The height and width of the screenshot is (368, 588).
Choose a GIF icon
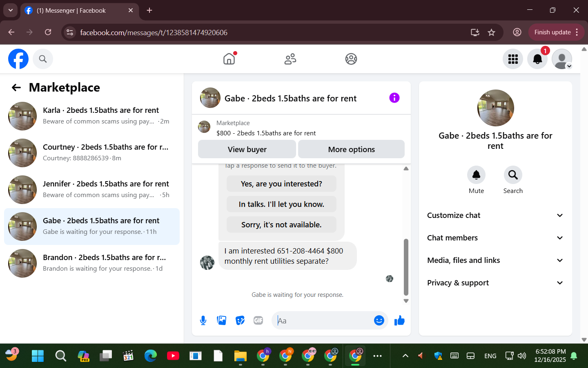coord(258,321)
